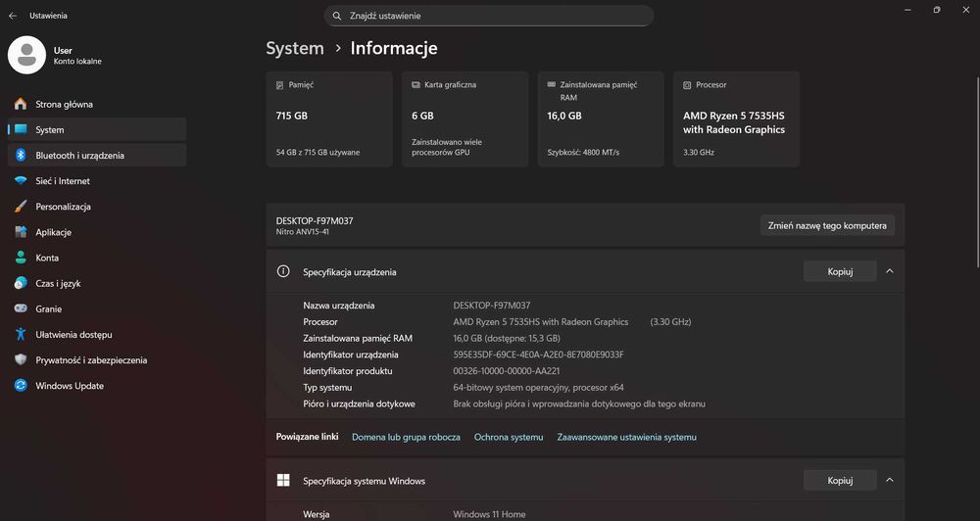This screenshot has height=521, width=980.
Task: Open the Procesor AMD Ryzen card
Action: point(736,119)
